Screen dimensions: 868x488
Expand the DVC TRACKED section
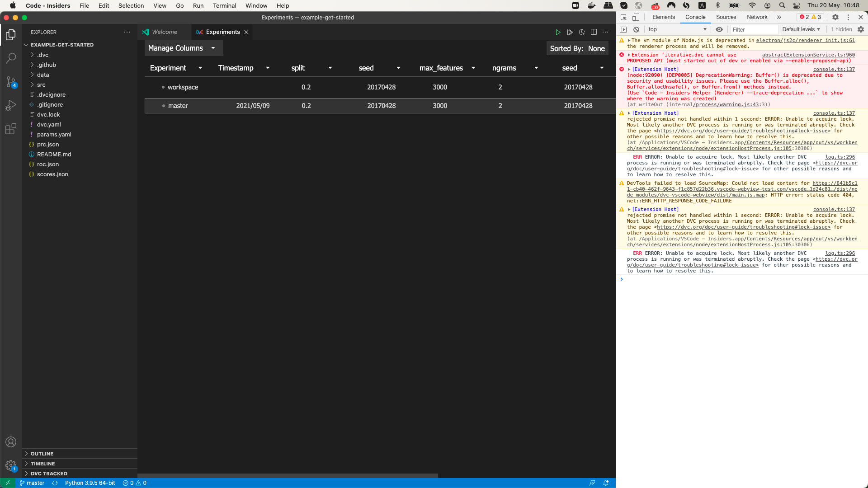(x=49, y=474)
